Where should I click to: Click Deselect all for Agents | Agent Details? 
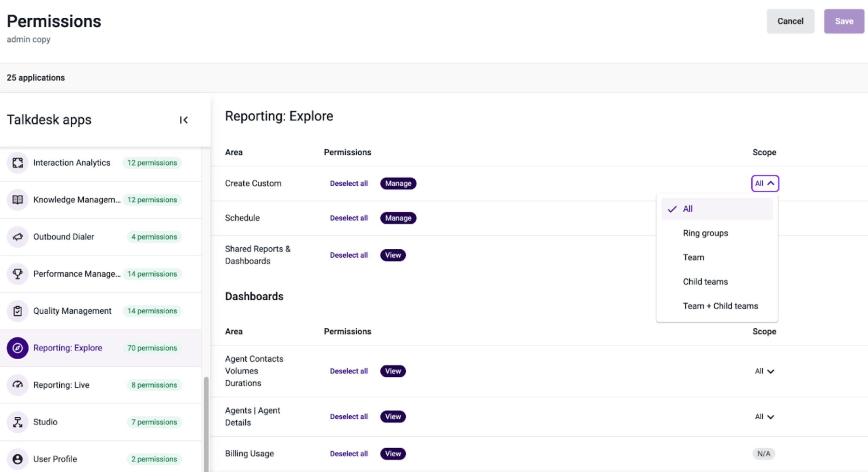[x=349, y=417]
